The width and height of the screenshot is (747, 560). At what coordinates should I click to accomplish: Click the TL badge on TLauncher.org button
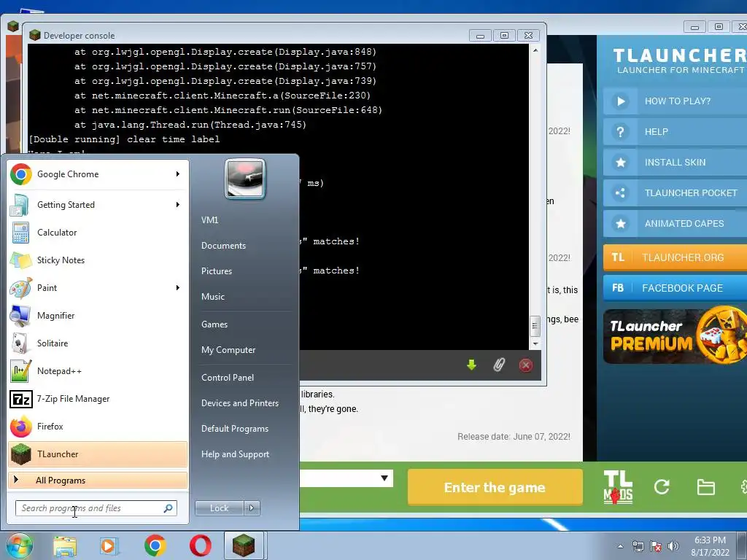click(618, 257)
